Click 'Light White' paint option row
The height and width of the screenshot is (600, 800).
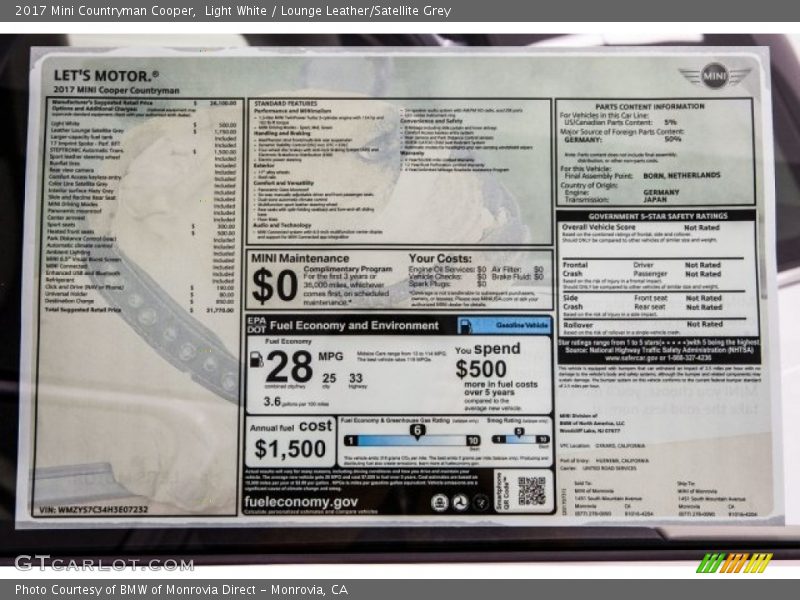pos(142,124)
